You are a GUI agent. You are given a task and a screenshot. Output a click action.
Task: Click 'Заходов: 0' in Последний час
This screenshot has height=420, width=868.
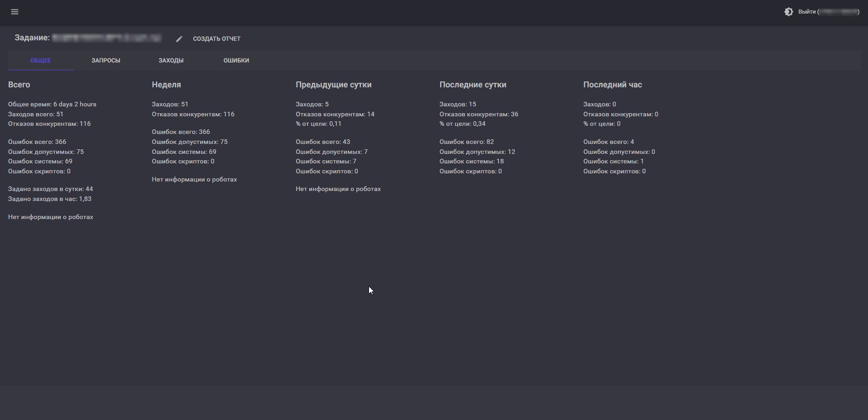[x=599, y=104]
